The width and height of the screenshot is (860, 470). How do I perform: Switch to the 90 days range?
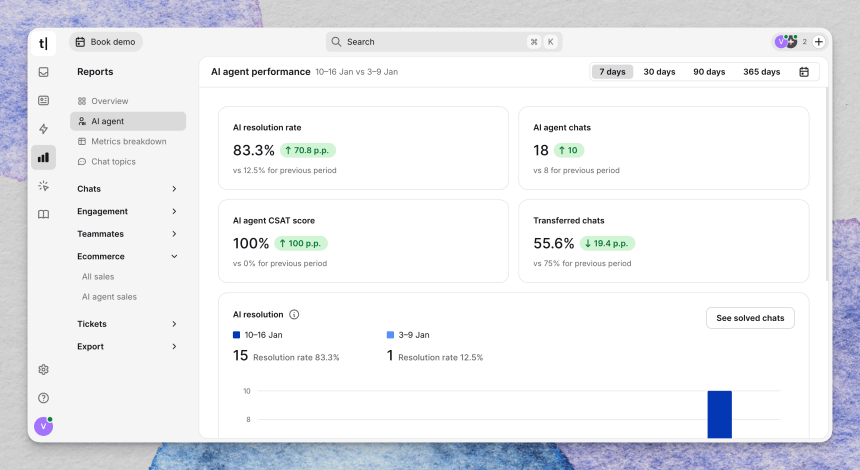click(x=709, y=72)
